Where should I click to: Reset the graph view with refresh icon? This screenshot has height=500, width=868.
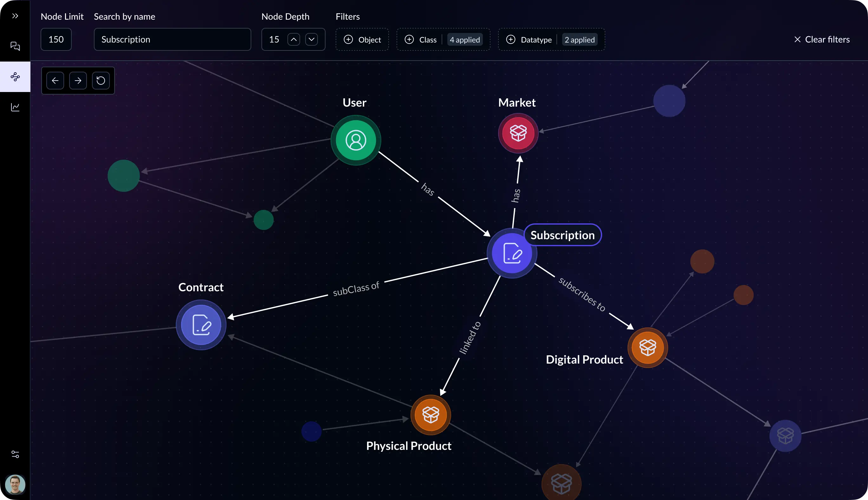(x=101, y=80)
